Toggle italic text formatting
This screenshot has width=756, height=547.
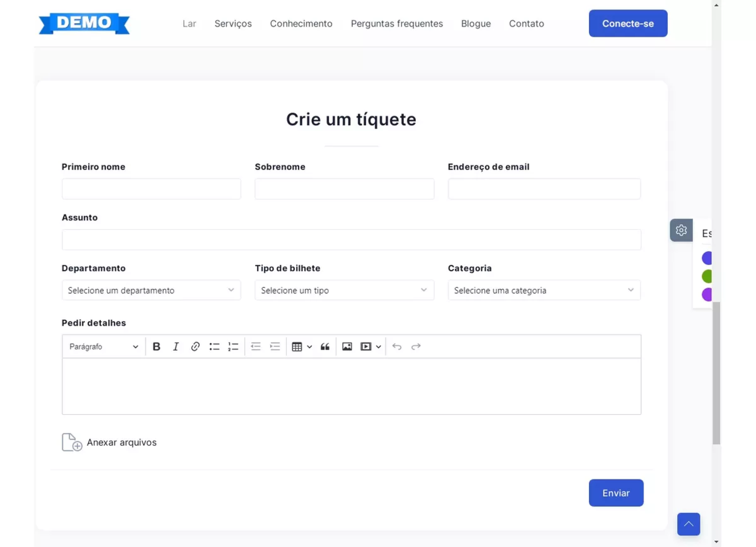pos(176,347)
